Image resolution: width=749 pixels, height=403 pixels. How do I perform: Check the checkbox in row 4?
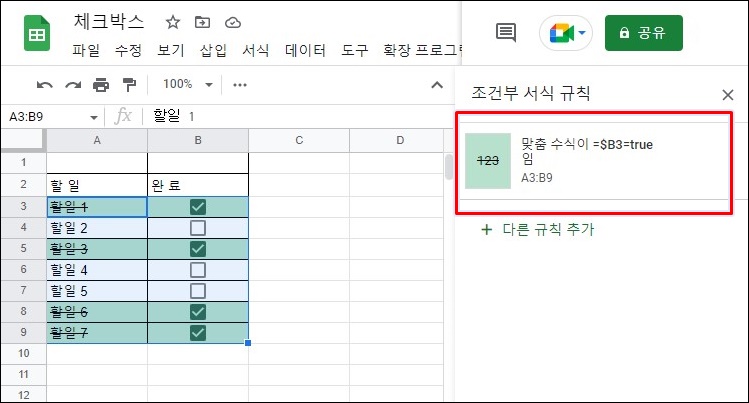pos(198,228)
